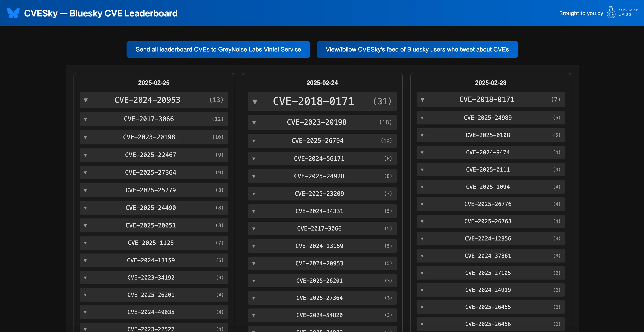This screenshot has height=332, width=644.
Task: Click the (13) count beside CVE-2024-20953
Action: point(216,100)
